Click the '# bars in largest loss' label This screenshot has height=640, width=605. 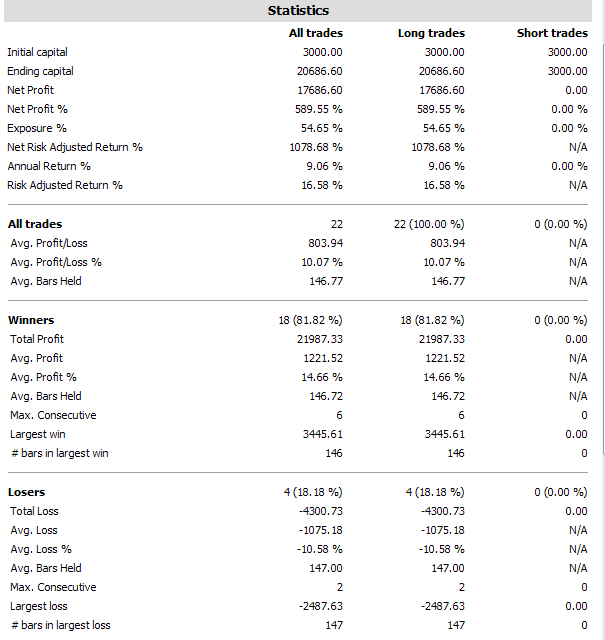pos(60,625)
